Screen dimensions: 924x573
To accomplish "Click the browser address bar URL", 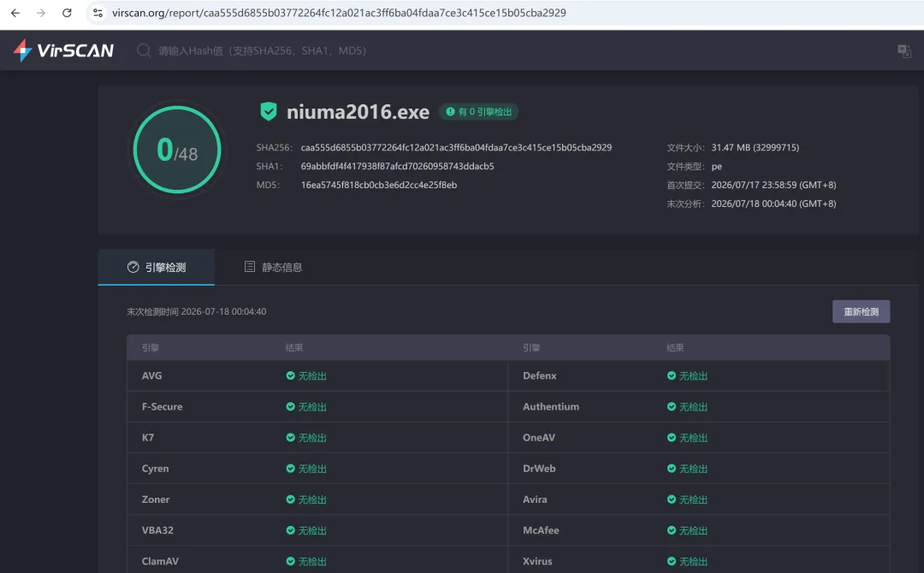I will [x=339, y=13].
